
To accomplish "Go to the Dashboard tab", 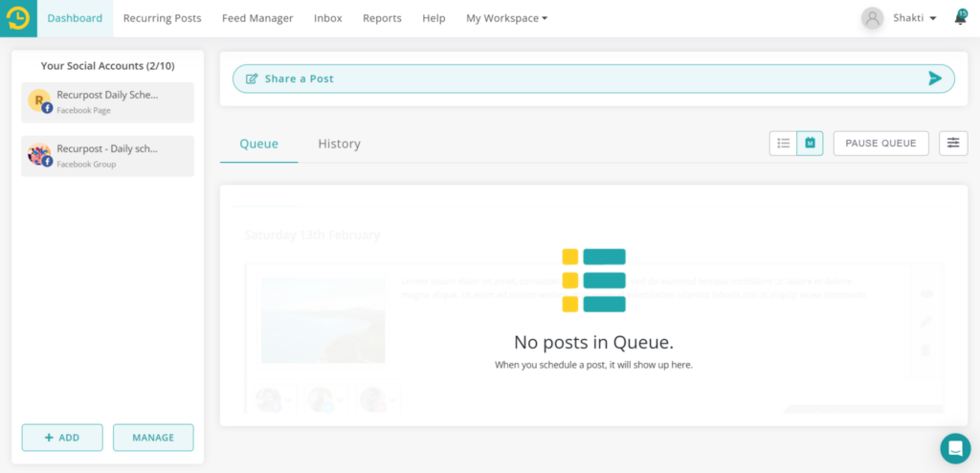I will [x=75, y=18].
